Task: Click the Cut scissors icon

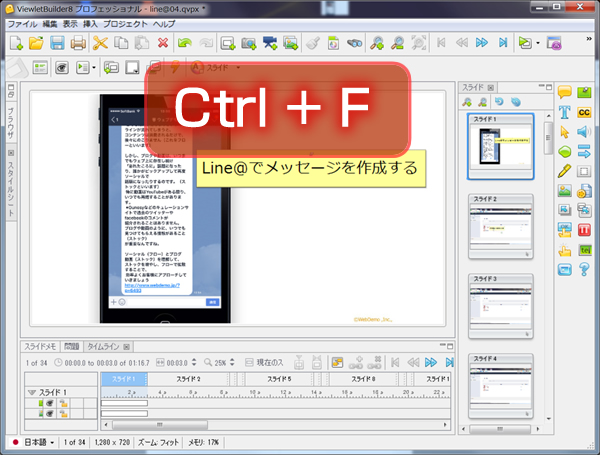Action: pyautogui.click(x=100, y=43)
